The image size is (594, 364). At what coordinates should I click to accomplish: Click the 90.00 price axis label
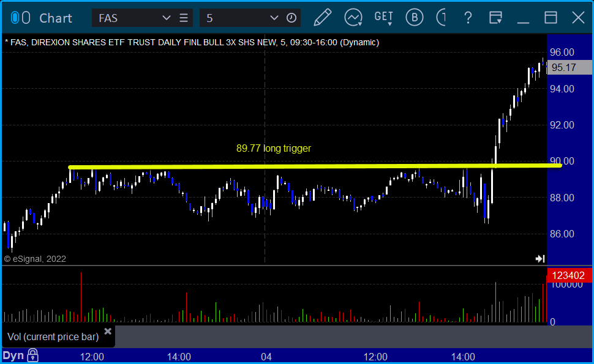click(x=562, y=161)
